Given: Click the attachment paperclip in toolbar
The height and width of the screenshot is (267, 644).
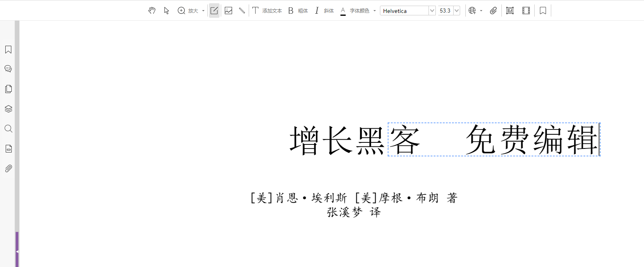Looking at the screenshot, I should [x=493, y=11].
